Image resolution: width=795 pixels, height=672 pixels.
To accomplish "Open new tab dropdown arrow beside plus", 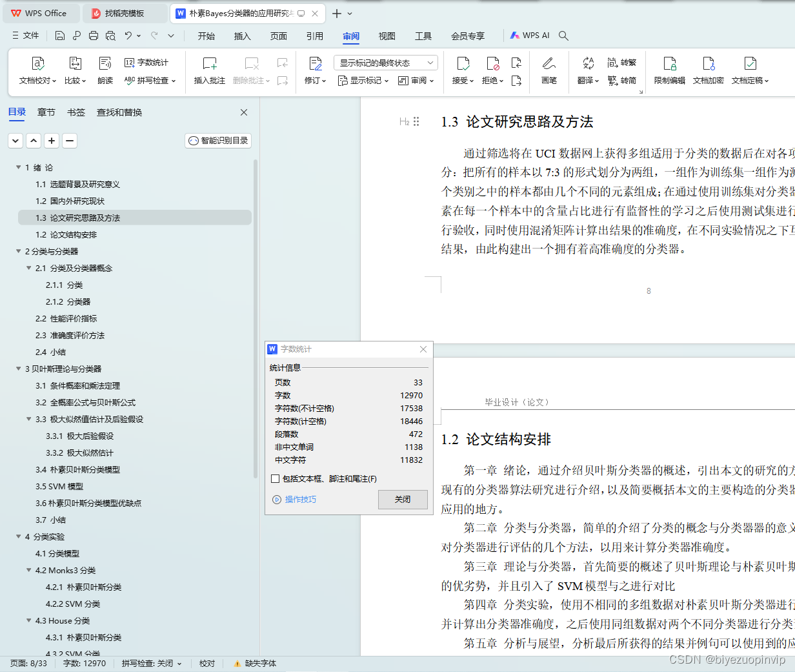I will click(350, 14).
